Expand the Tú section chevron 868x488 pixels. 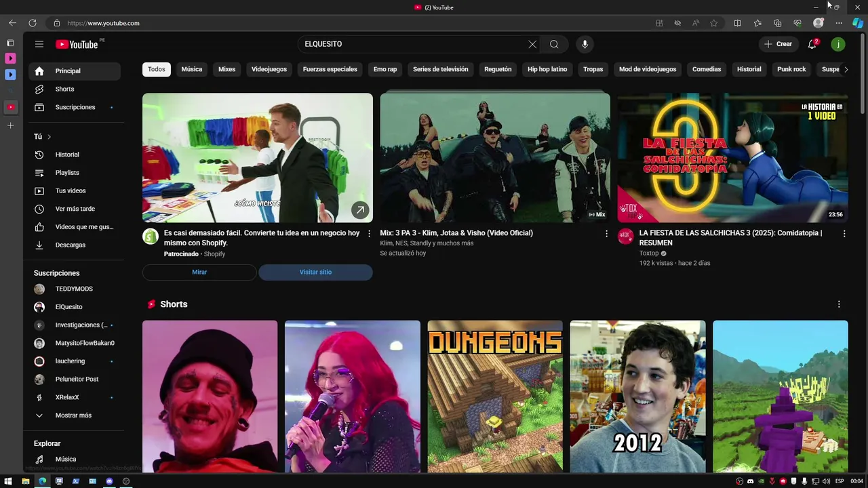coord(49,137)
